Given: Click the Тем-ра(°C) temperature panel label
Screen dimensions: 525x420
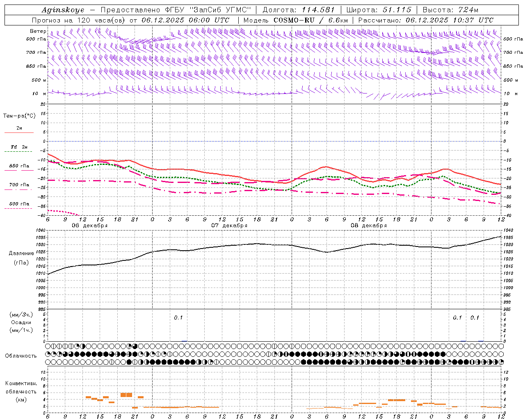Looking at the screenshot, I should (19, 116).
